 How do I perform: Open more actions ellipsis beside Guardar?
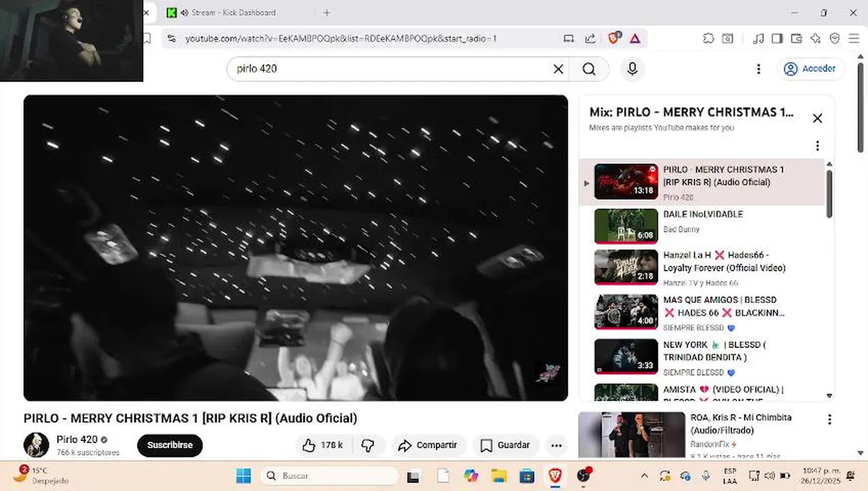click(x=556, y=445)
